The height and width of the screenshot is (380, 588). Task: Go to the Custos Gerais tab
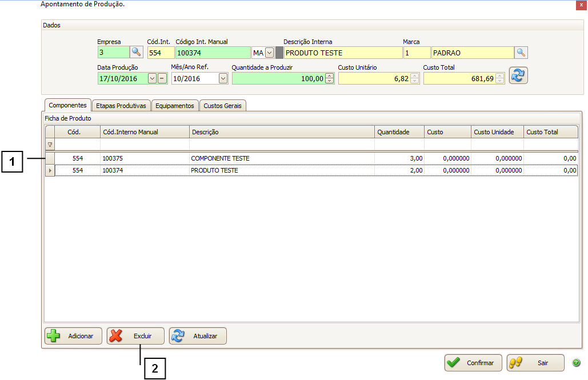222,106
